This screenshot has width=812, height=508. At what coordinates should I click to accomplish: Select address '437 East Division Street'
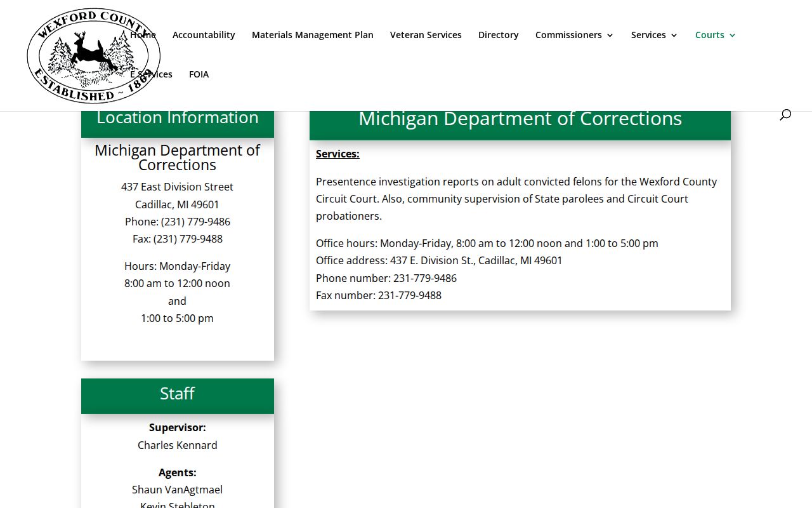coord(178,187)
